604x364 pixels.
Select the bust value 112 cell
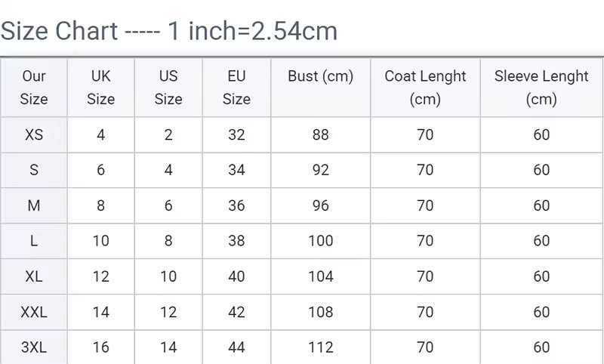tap(320, 347)
